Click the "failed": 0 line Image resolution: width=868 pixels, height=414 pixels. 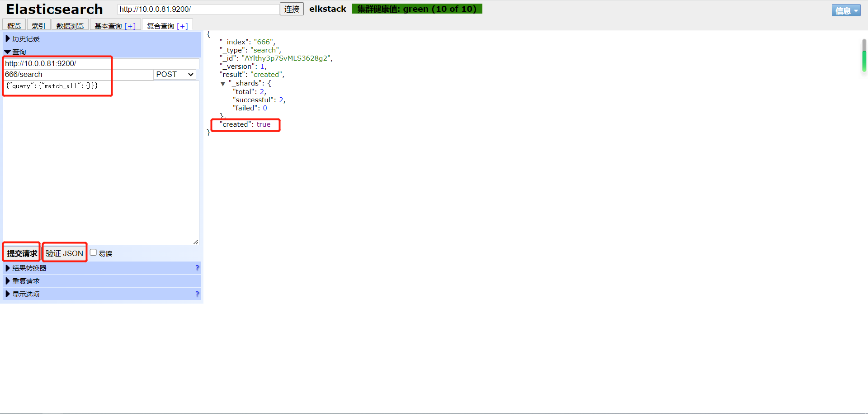pyautogui.click(x=250, y=108)
